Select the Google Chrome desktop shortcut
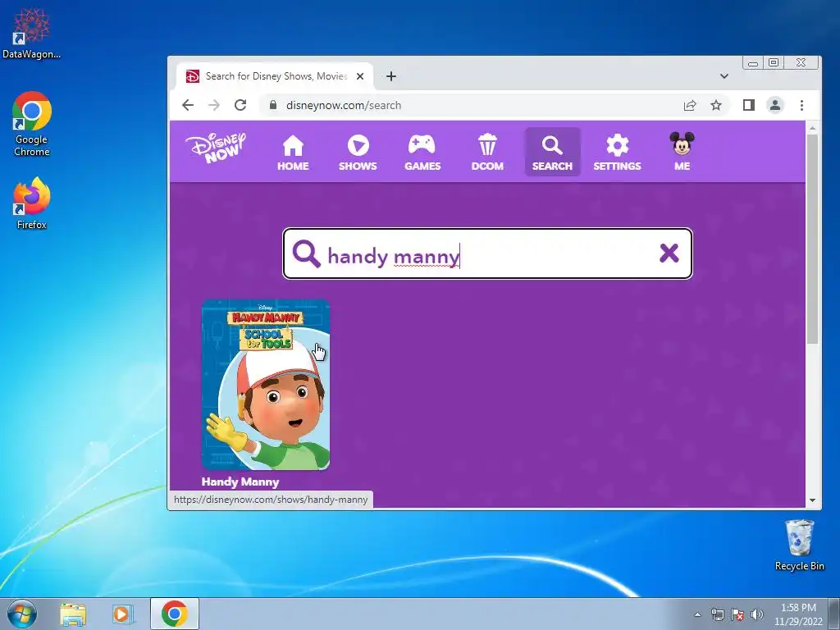Screen dimensions: 840x630 click(x=32, y=125)
